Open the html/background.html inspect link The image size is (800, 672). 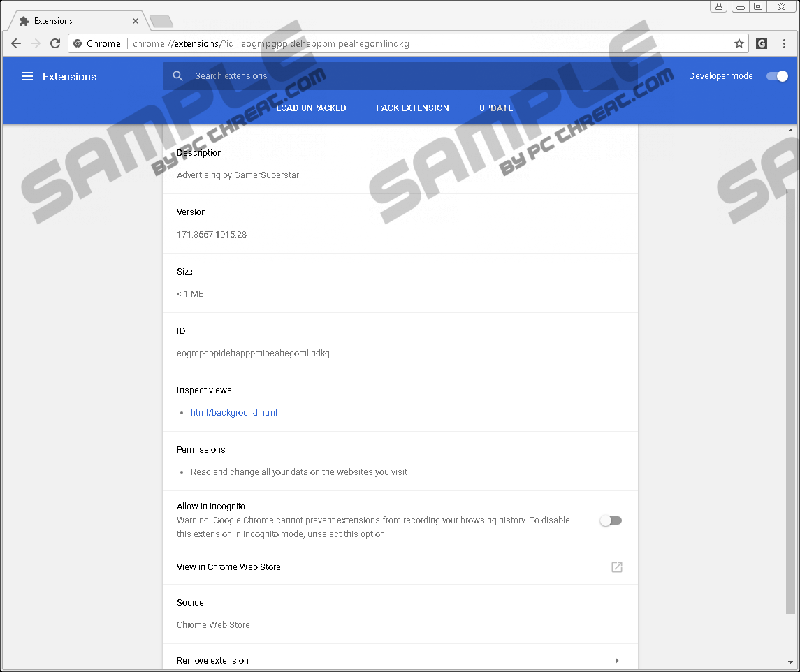coord(234,413)
